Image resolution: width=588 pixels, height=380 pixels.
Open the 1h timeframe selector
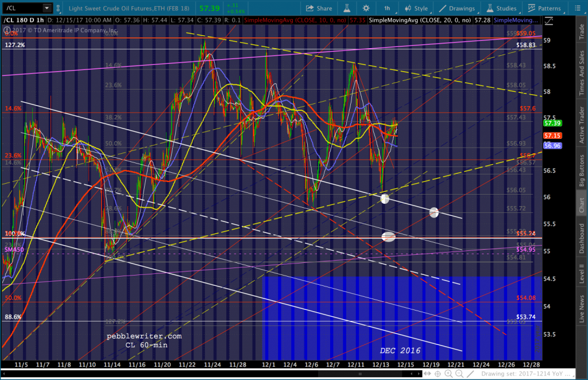[387, 8]
